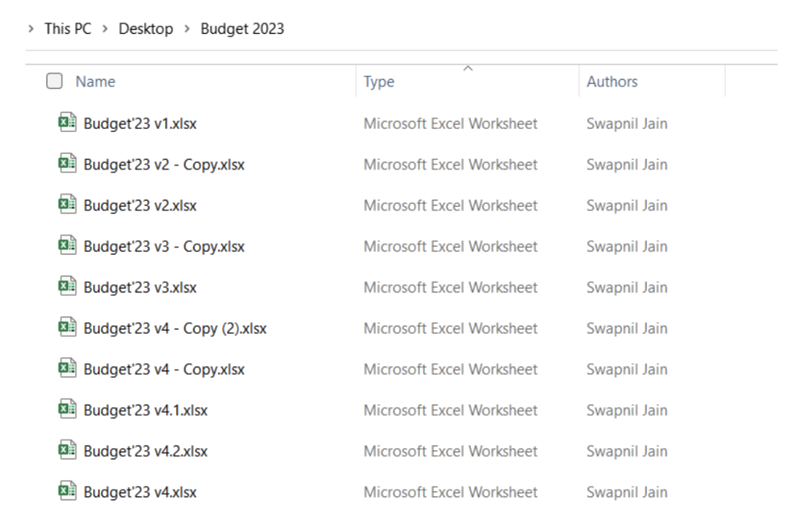The height and width of the screenshot is (532, 808).
Task: Click Excel icon of Budget'23 v2.xlsx
Action: [67, 204]
